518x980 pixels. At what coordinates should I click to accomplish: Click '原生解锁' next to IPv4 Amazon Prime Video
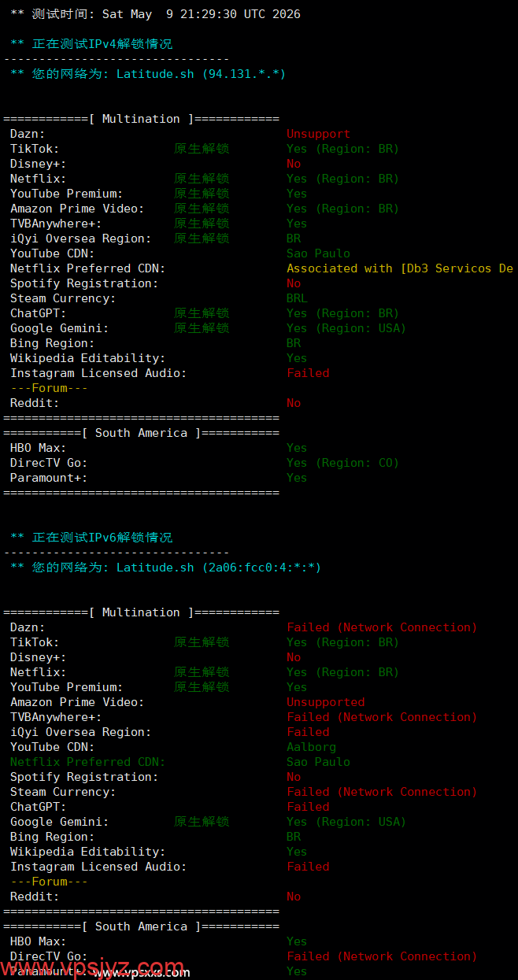coord(202,209)
